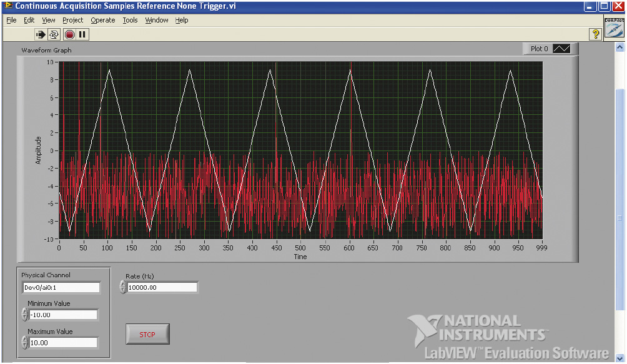The width and height of the screenshot is (627, 364).
Task: Click the Rate (Hz) label
Action: (x=139, y=276)
